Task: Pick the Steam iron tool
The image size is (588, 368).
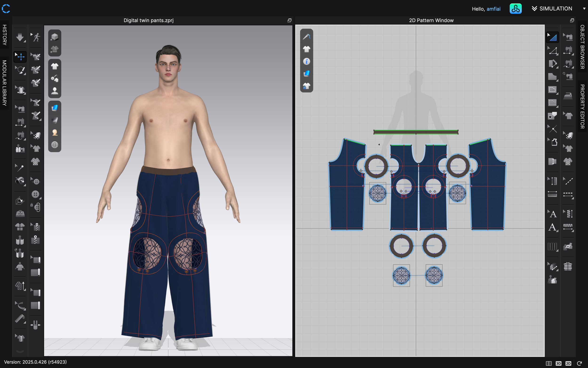Action: (568, 96)
